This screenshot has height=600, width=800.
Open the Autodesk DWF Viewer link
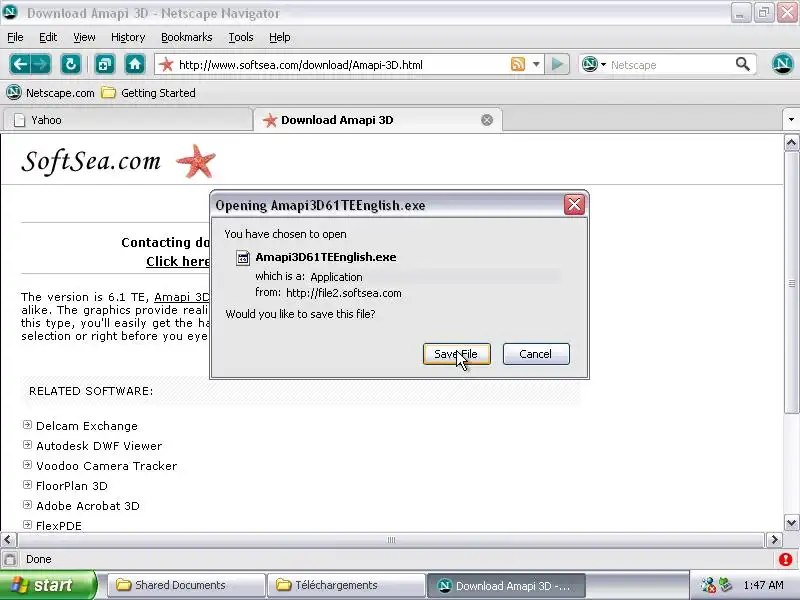99,446
